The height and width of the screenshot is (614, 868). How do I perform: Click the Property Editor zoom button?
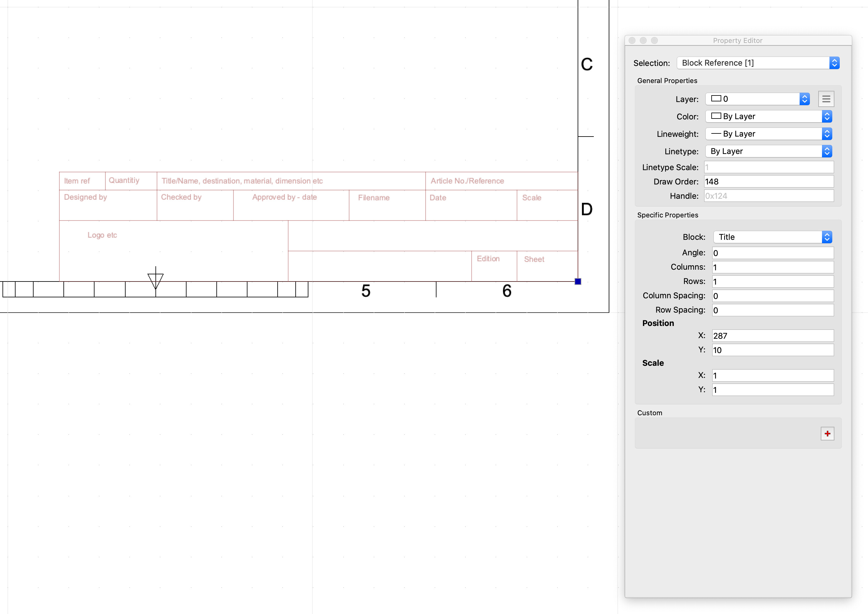654,40
